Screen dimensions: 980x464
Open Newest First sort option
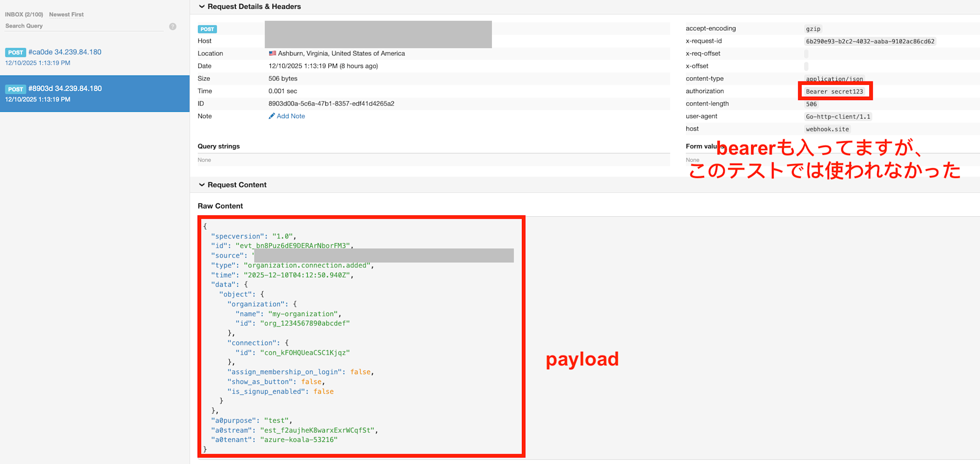point(66,15)
